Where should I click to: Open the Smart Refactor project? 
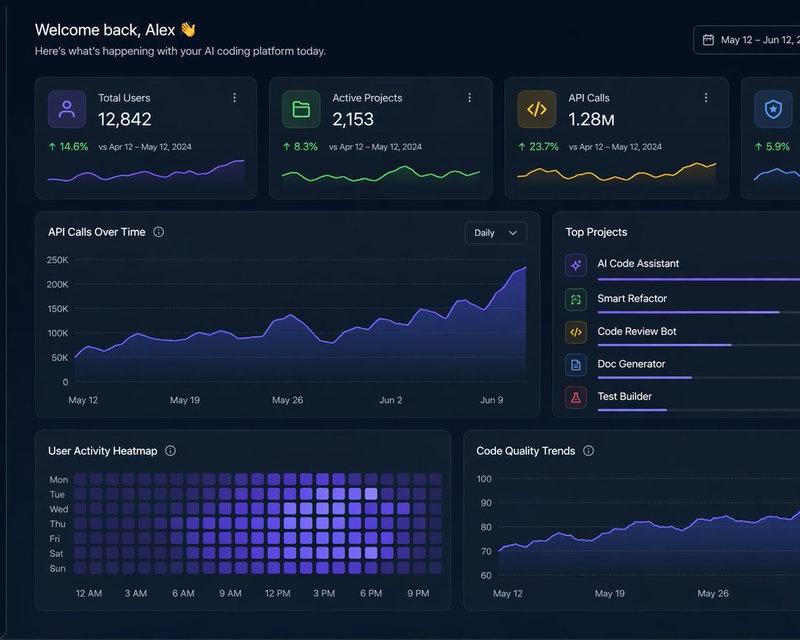point(632,299)
